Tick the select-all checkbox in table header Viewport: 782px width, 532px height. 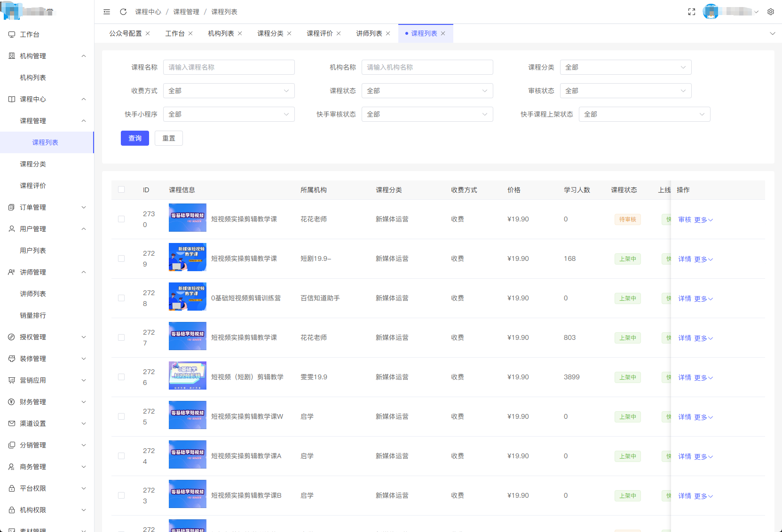click(121, 189)
